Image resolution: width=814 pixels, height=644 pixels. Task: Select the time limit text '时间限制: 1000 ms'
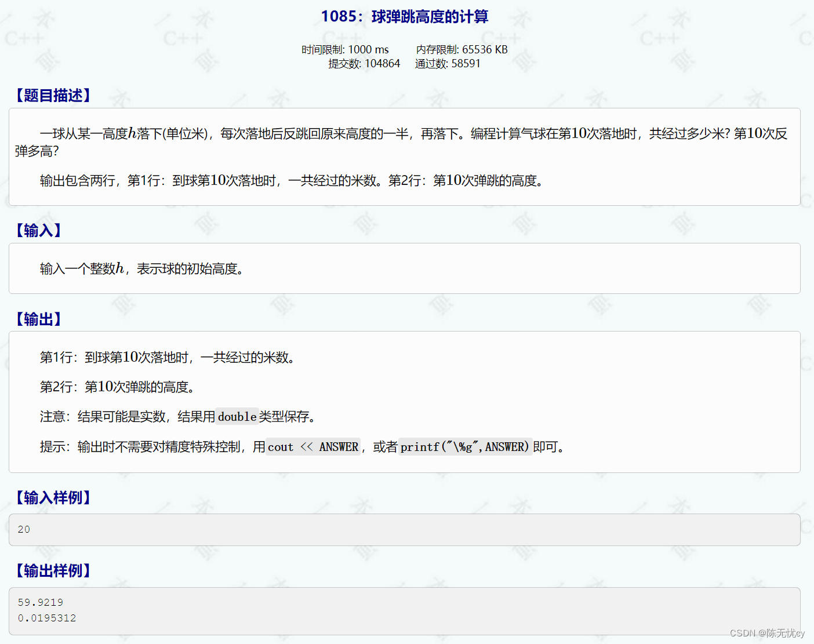click(x=345, y=50)
